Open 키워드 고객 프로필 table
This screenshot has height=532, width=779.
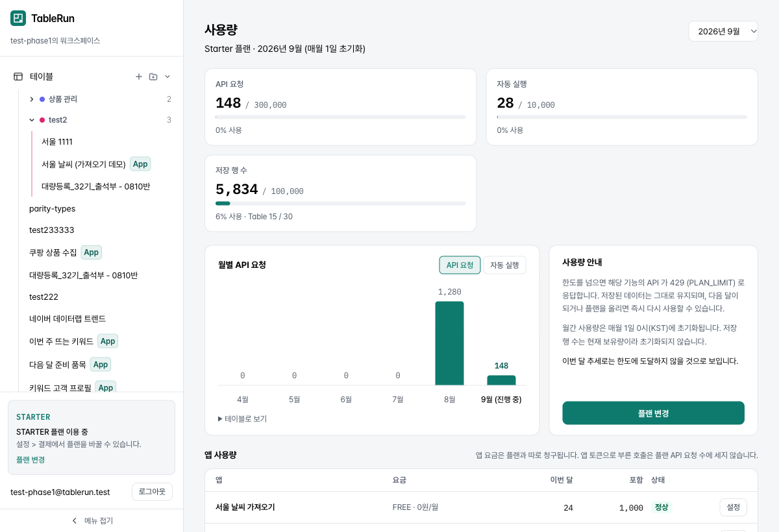point(60,387)
